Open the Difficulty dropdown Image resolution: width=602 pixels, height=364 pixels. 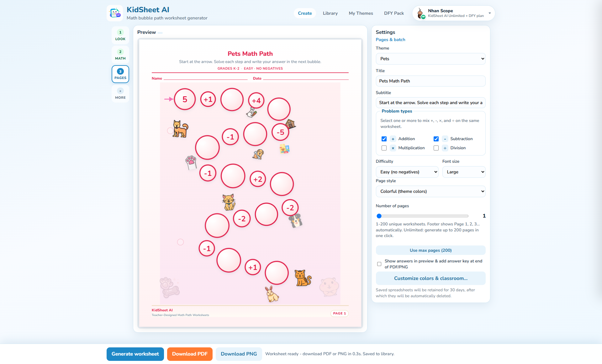[x=407, y=172]
